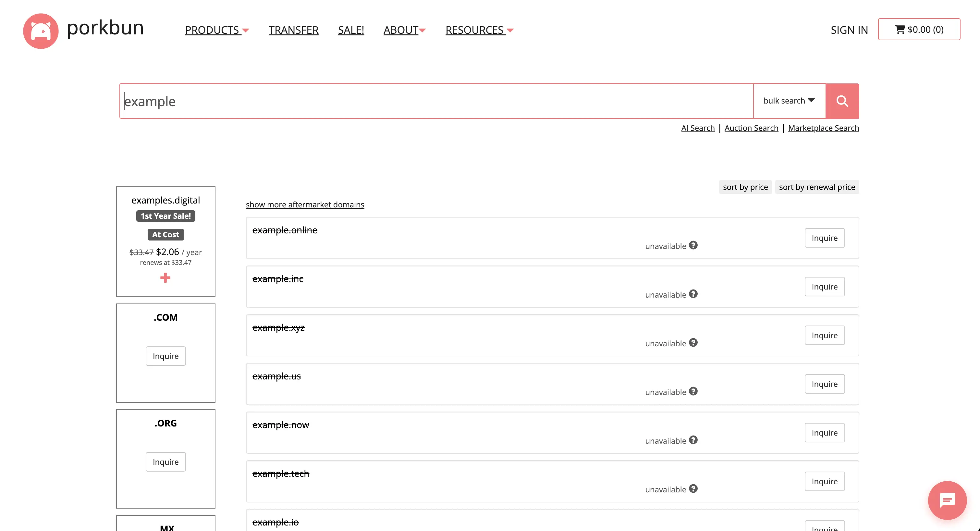
Task: Expand the bulk search dropdown
Action: point(789,101)
